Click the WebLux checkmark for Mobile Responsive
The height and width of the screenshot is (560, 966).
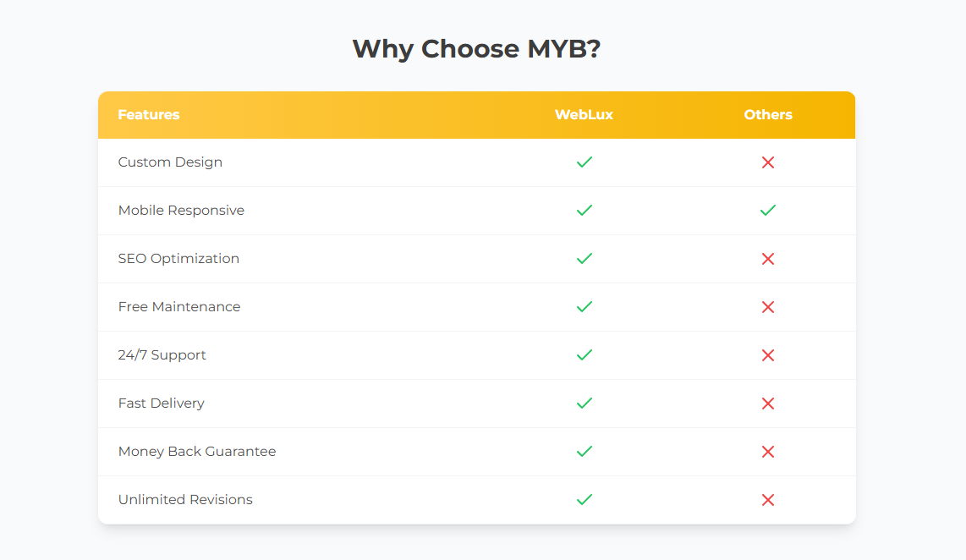584,211
